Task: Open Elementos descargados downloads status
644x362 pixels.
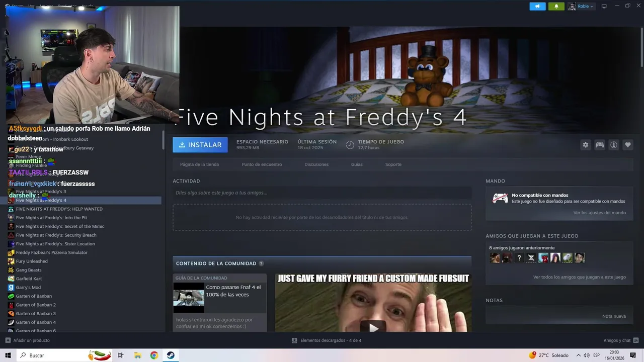Action: tap(327, 340)
